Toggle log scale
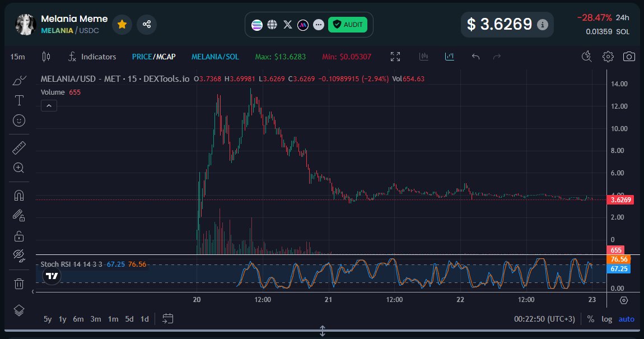 coord(606,319)
